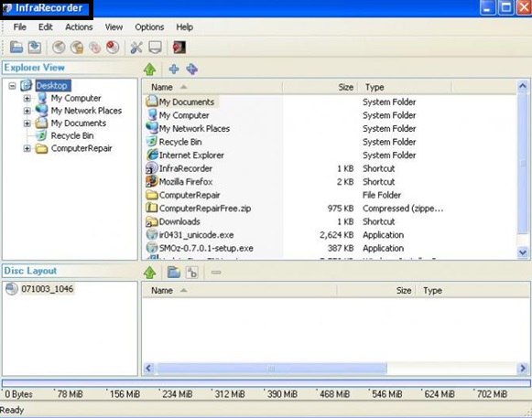
Task: Expand the My Computer tree node
Action: 27,98
